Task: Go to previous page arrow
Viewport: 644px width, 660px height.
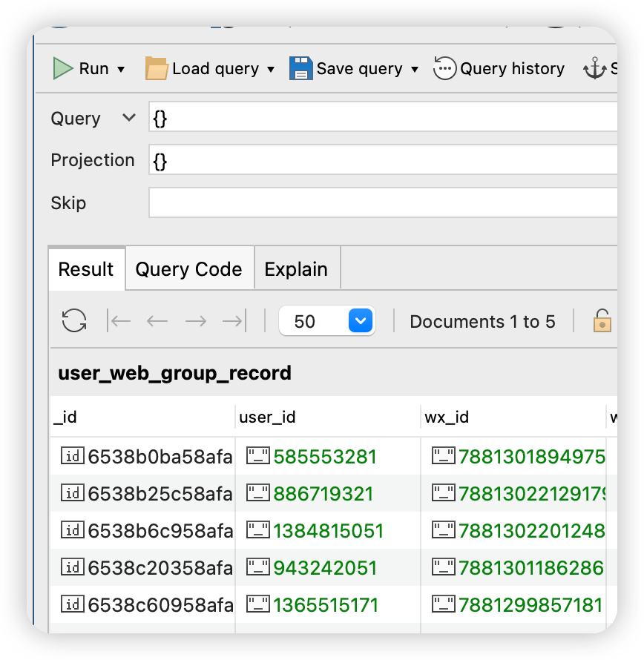Action: tap(157, 321)
